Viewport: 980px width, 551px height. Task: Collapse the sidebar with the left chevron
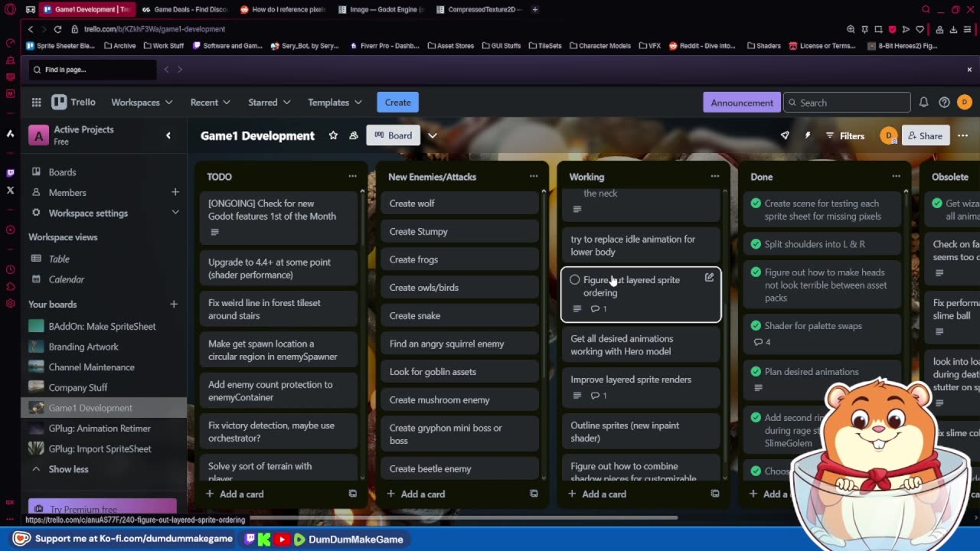pyautogui.click(x=168, y=135)
